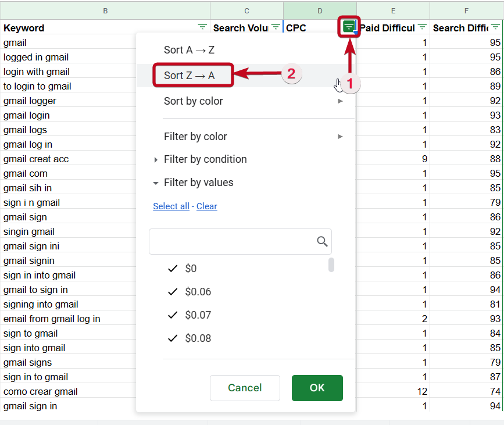Click the filter values search field
This screenshot has width=504, height=425.
coord(233,241)
